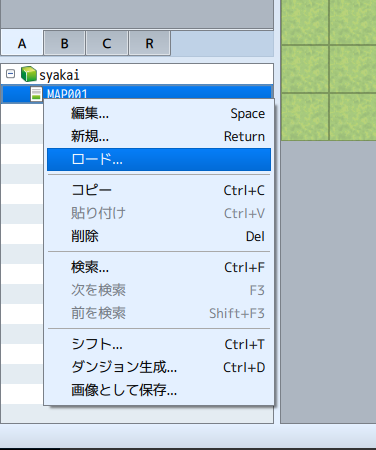
Task: Switch to tileset tab C
Action: pyautogui.click(x=107, y=43)
